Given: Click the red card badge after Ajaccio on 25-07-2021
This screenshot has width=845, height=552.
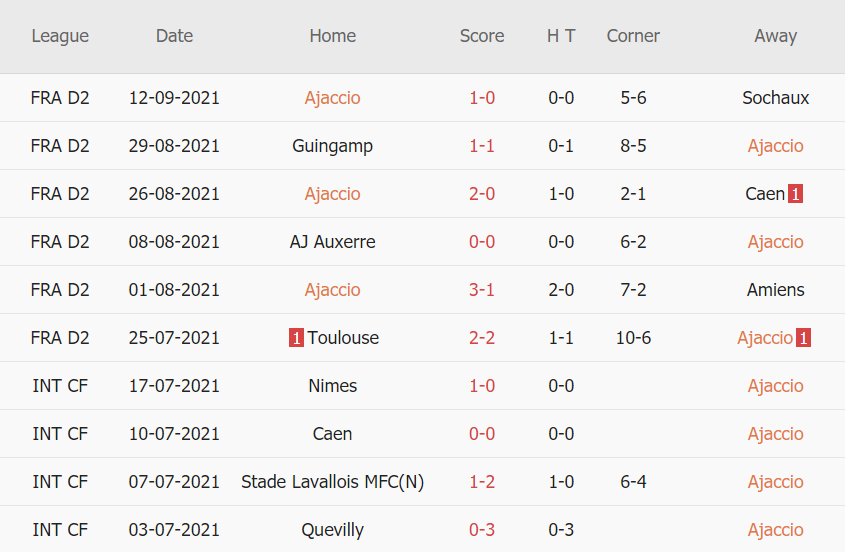Looking at the screenshot, I should coord(804,338).
